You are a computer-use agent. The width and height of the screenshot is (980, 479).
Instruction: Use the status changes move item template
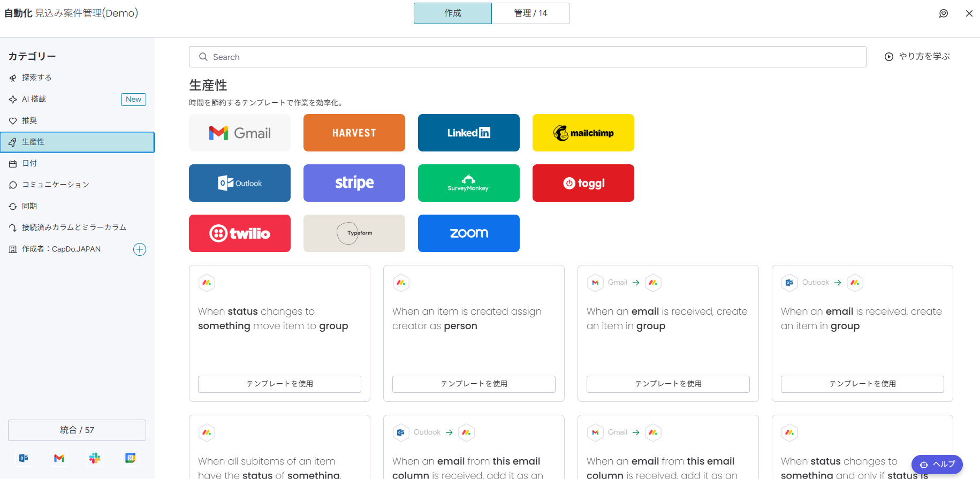(279, 384)
